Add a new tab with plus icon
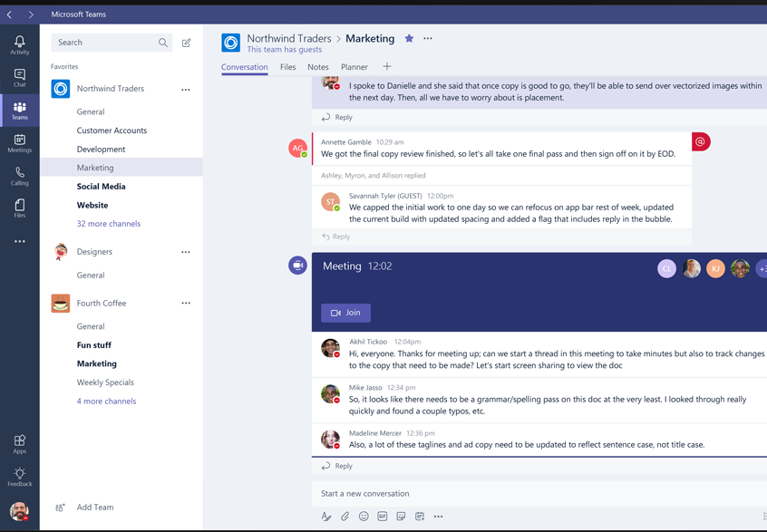The image size is (767, 532). pos(387,66)
